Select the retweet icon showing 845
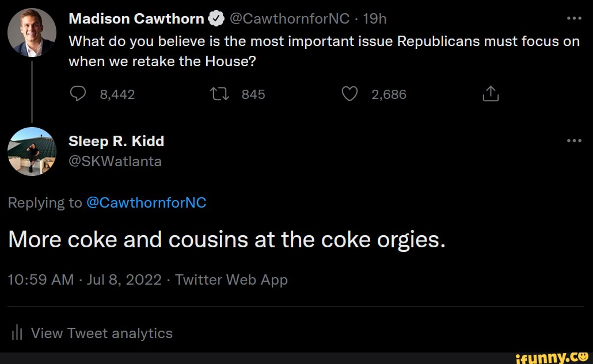Screen dimensions: 593x364 [x=219, y=93]
